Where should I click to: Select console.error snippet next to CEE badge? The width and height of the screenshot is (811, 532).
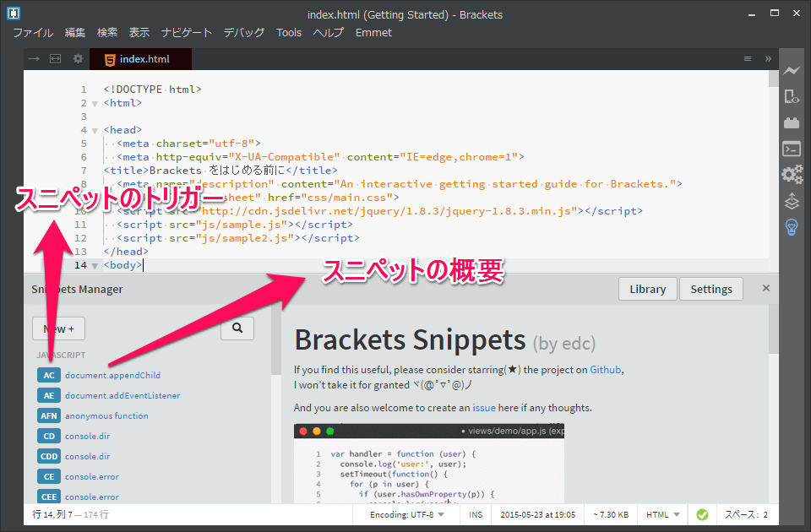point(92,497)
